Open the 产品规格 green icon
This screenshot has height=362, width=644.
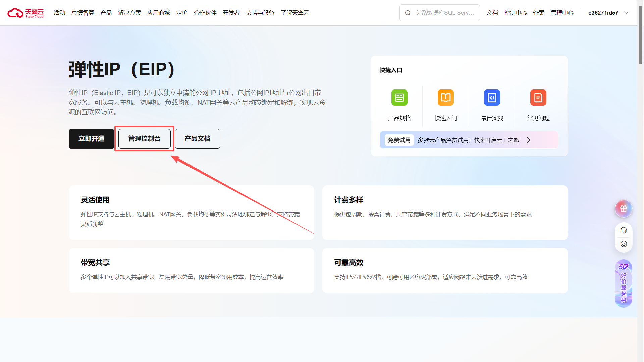point(399,98)
